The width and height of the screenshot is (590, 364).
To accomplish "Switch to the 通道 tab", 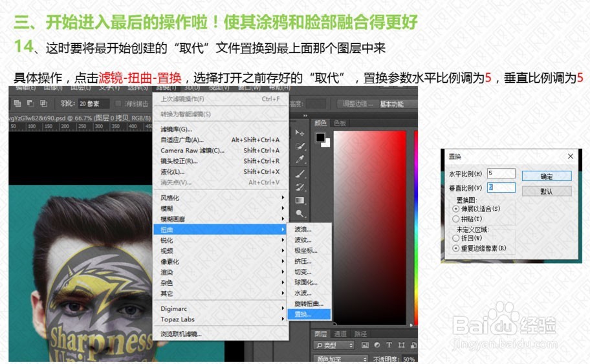I will [x=340, y=334].
